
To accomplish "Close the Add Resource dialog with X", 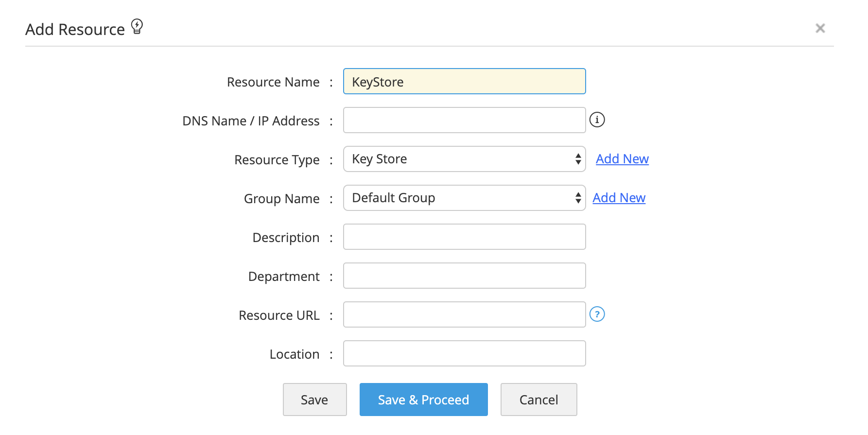I will click(x=820, y=29).
